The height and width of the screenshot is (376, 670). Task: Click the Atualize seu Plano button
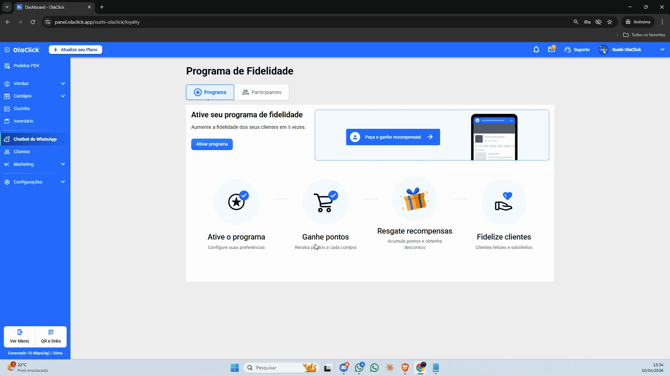click(x=75, y=50)
